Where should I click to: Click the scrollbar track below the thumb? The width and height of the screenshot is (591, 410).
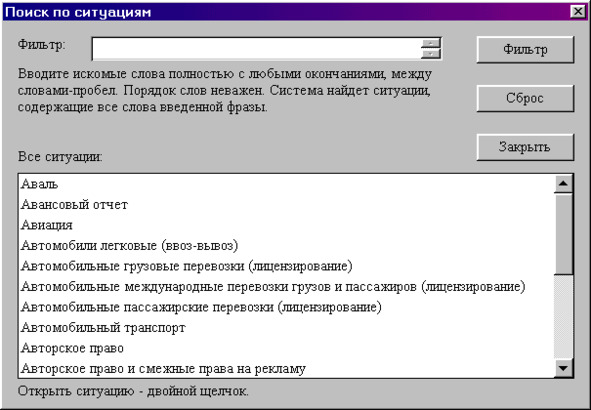[x=563, y=317]
